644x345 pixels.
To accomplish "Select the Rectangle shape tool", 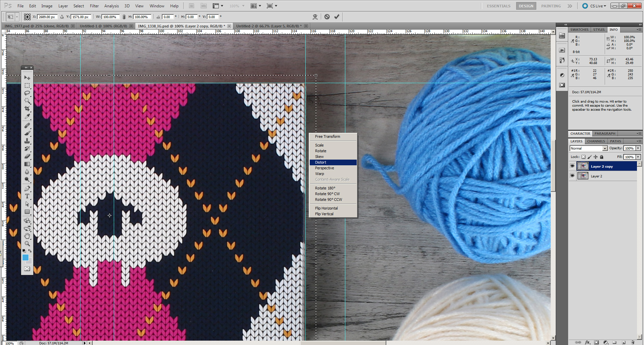I will tap(27, 212).
